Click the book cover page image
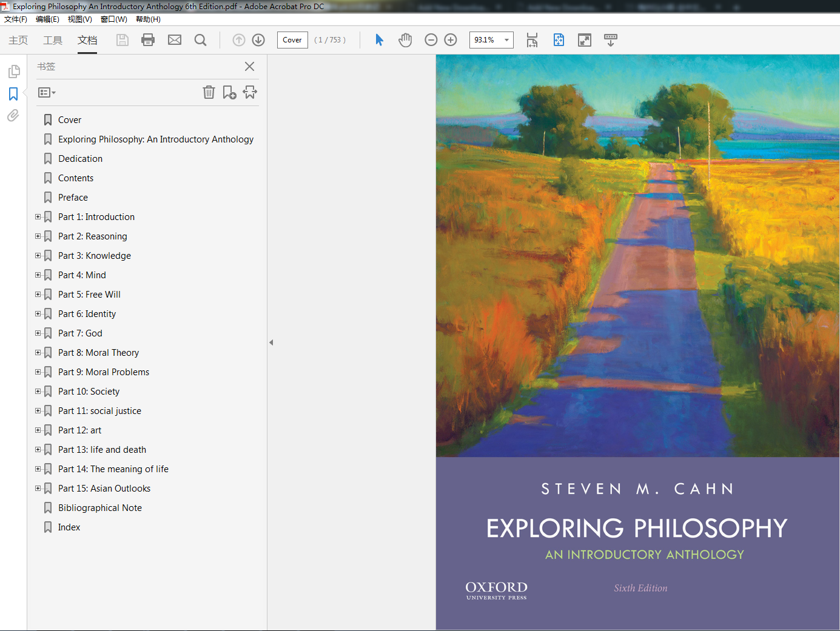Image resolution: width=840 pixels, height=631 pixels. tap(637, 342)
